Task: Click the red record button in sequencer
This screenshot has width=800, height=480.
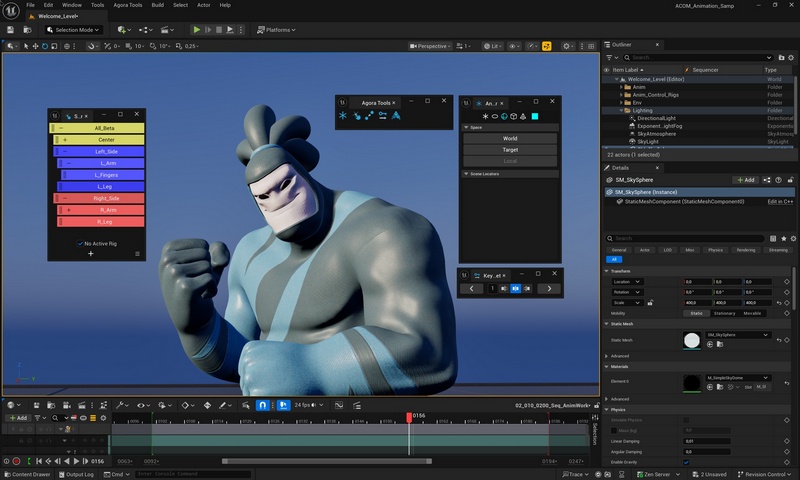Action: [x=16, y=461]
